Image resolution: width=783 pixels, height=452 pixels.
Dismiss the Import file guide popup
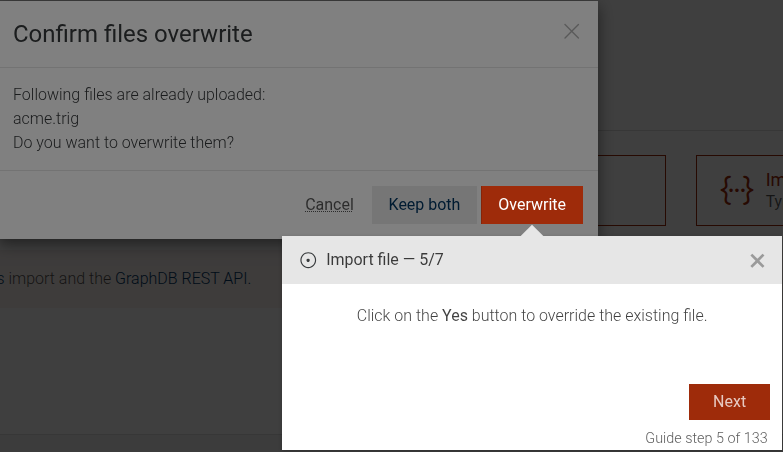click(x=757, y=261)
